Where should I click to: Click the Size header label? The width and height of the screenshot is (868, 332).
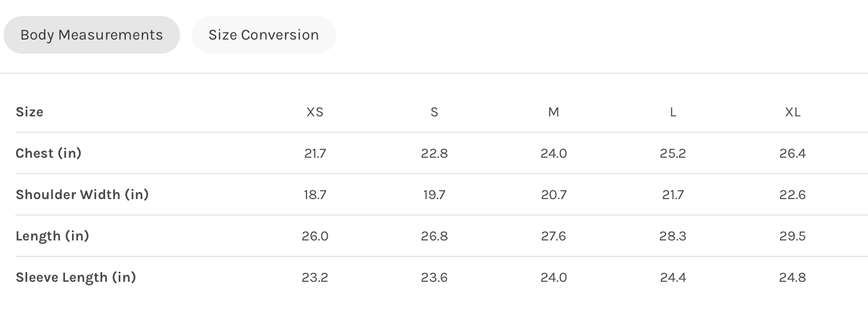coord(30,112)
